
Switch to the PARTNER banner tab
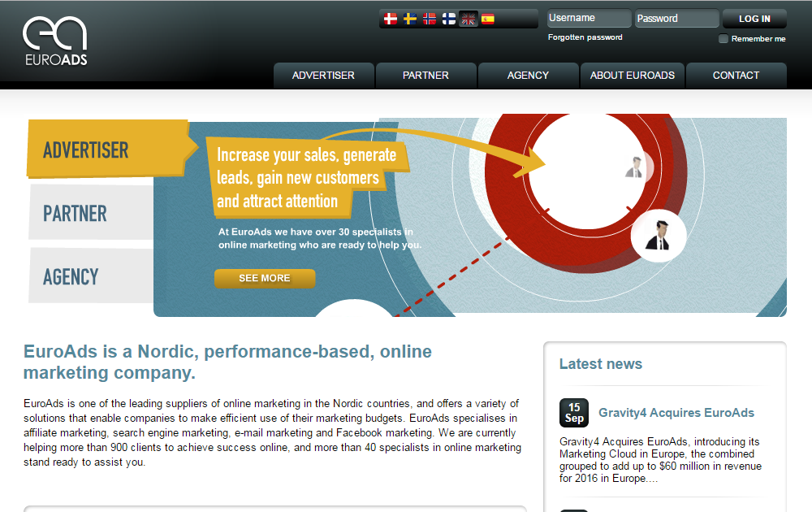(x=91, y=213)
